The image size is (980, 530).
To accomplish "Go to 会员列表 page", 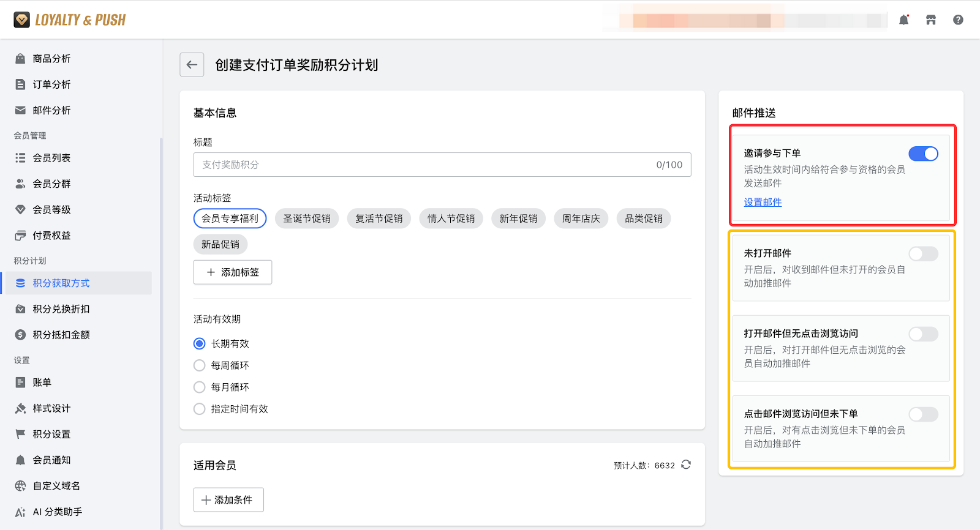I will (x=51, y=158).
